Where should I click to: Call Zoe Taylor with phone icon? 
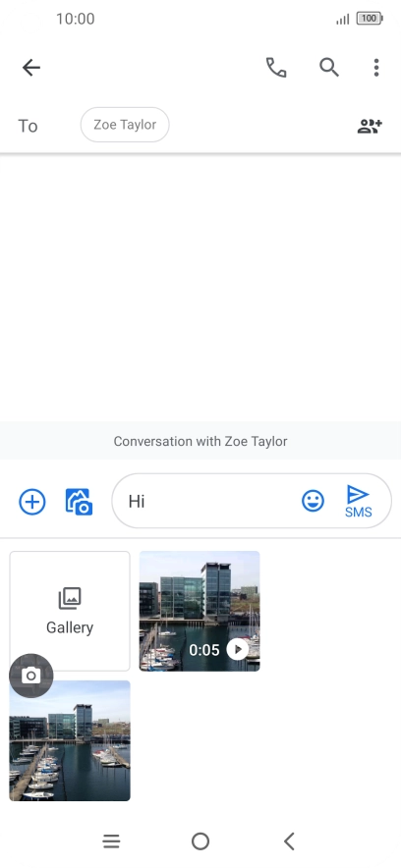tap(276, 68)
